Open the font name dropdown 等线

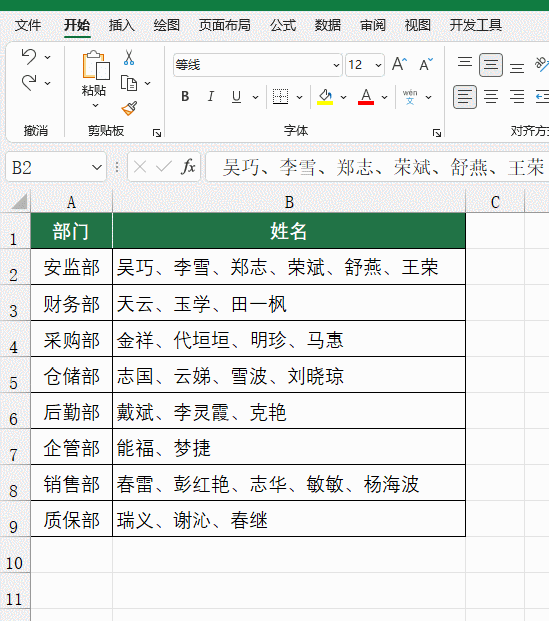click(x=336, y=65)
